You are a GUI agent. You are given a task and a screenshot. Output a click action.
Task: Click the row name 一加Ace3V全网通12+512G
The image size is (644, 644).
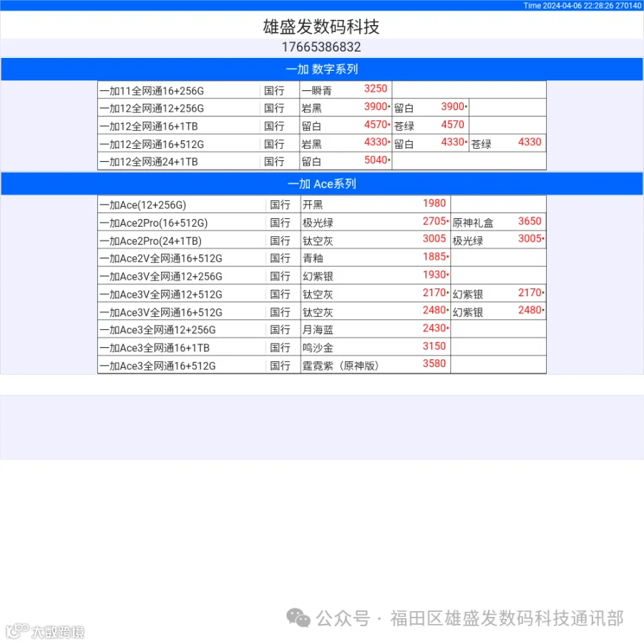[x=160, y=295]
